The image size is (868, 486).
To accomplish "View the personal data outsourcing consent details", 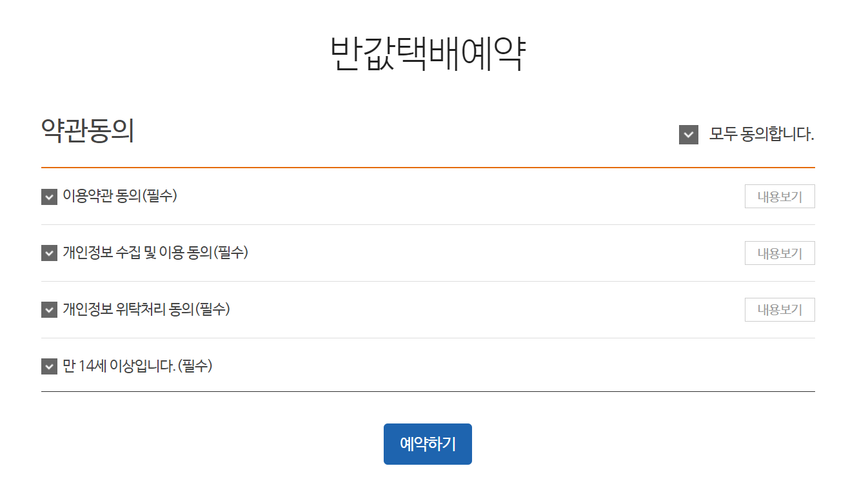I will tap(779, 309).
